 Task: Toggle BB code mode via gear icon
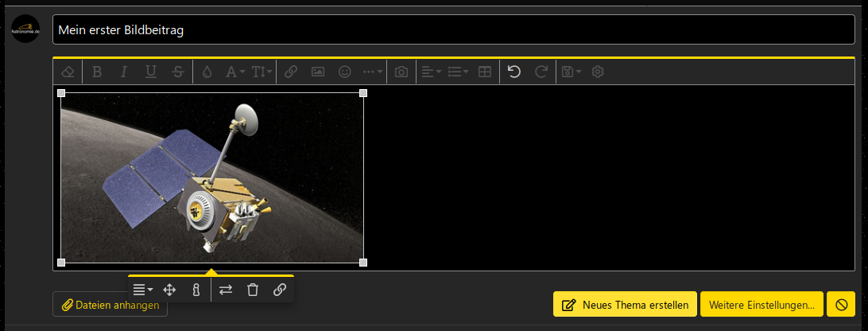tap(597, 72)
